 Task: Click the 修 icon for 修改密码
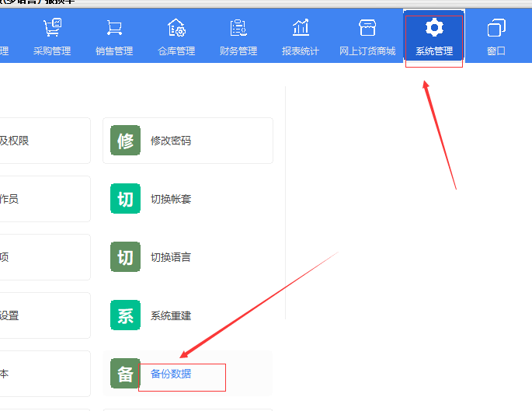(x=125, y=141)
